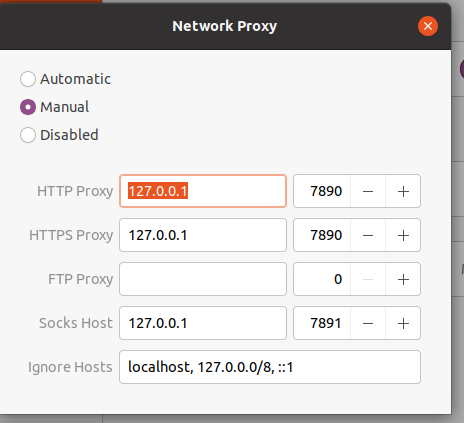Close the Network Proxy dialog
Viewport: 464px width, 423px height.
(428, 26)
